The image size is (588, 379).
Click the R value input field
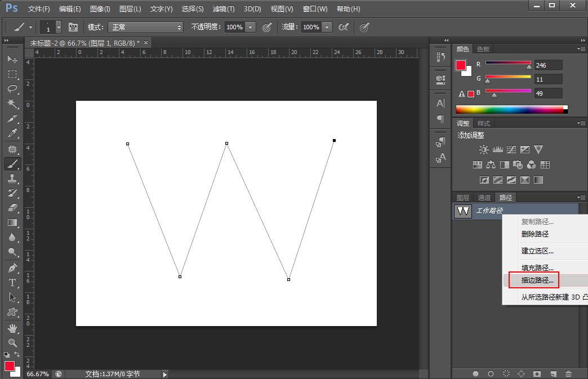548,65
